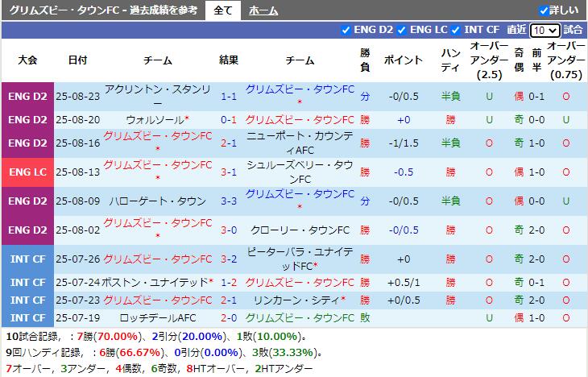This screenshot has width=588, height=377.
Task: Click the オーバーアンダー (2.5) column header
Action: pos(490,60)
